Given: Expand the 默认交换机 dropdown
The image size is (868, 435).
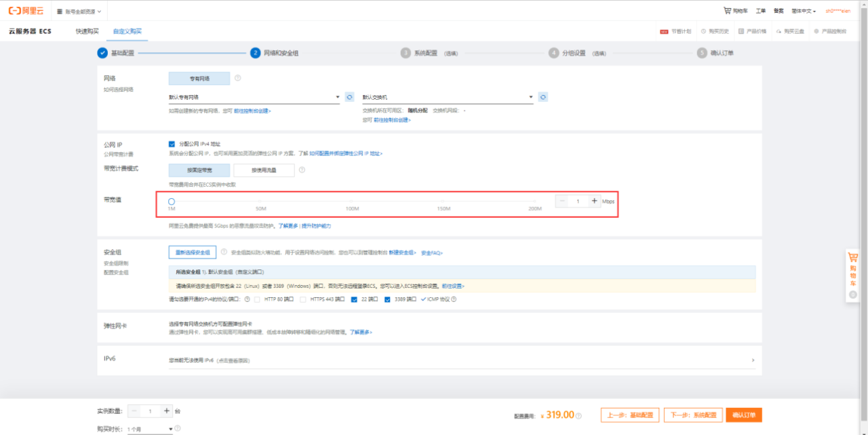Looking at the screenshot, I should point(448,97).
